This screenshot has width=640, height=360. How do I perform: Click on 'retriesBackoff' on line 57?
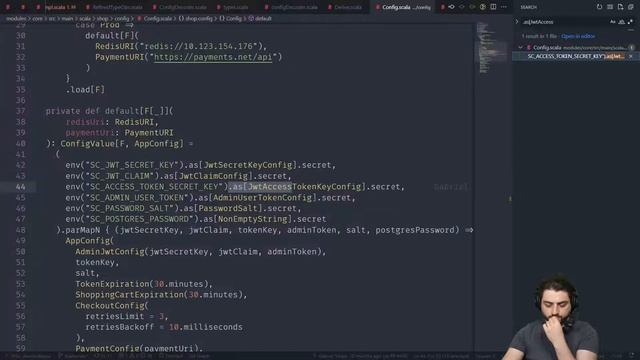point(120,327)
